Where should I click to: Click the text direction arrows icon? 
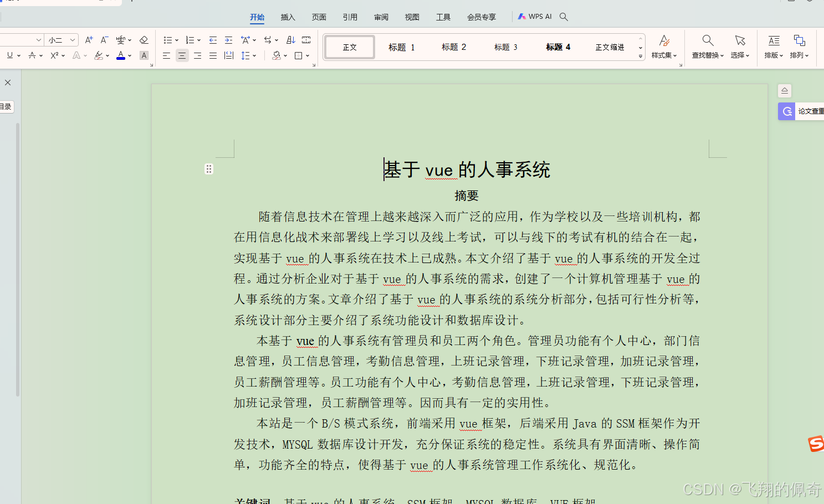click(268, 40)
